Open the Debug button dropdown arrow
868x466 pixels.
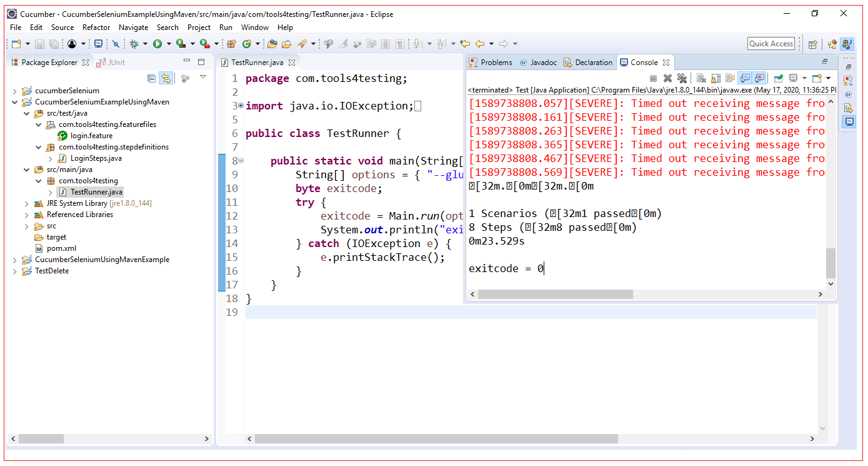pos(146,44)
